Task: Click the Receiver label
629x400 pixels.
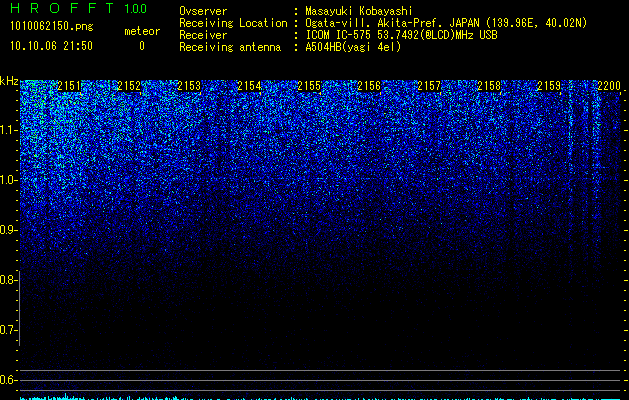Action: [203, 35]
